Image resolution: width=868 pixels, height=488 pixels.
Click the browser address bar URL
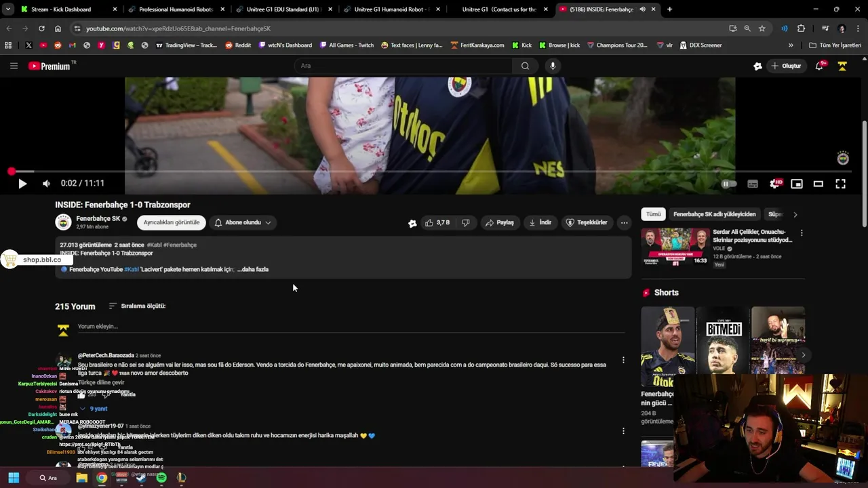click(x=178, y=28)
